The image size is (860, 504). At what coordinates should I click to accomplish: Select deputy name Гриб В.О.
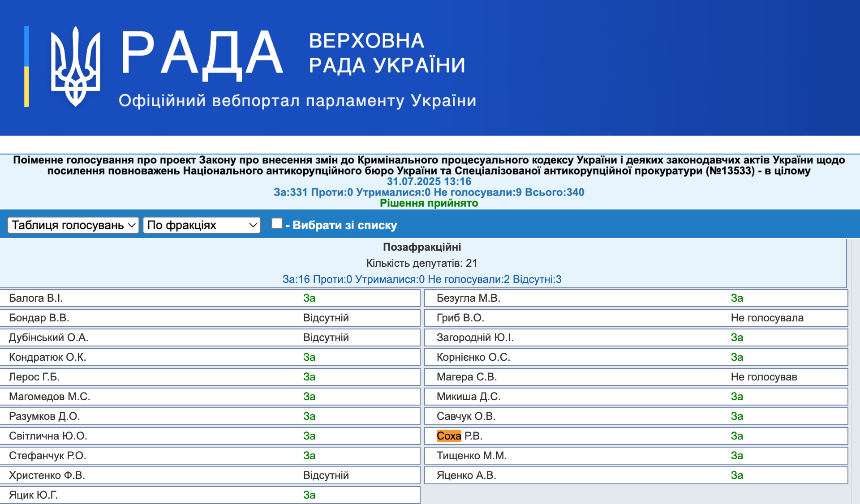point(460,318)
